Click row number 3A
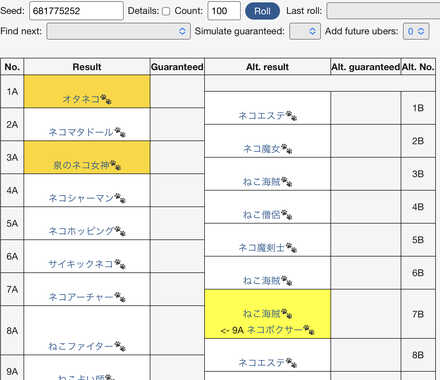 12,157
